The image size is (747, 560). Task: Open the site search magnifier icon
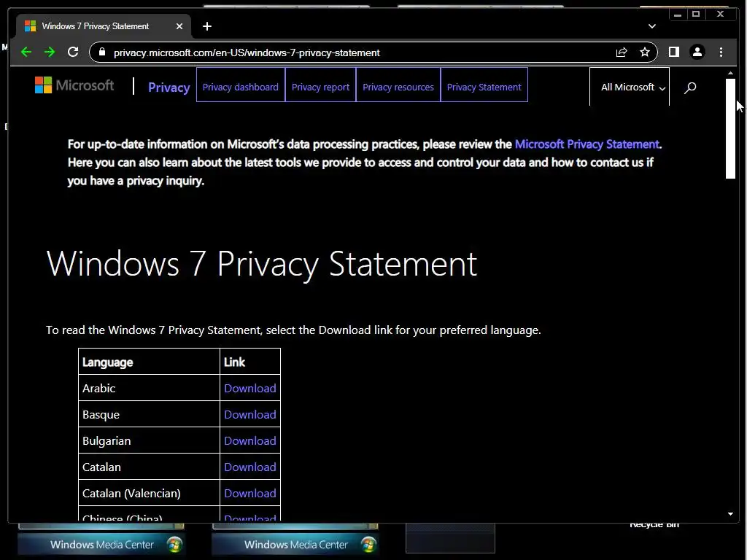click(x=690, y=87)
